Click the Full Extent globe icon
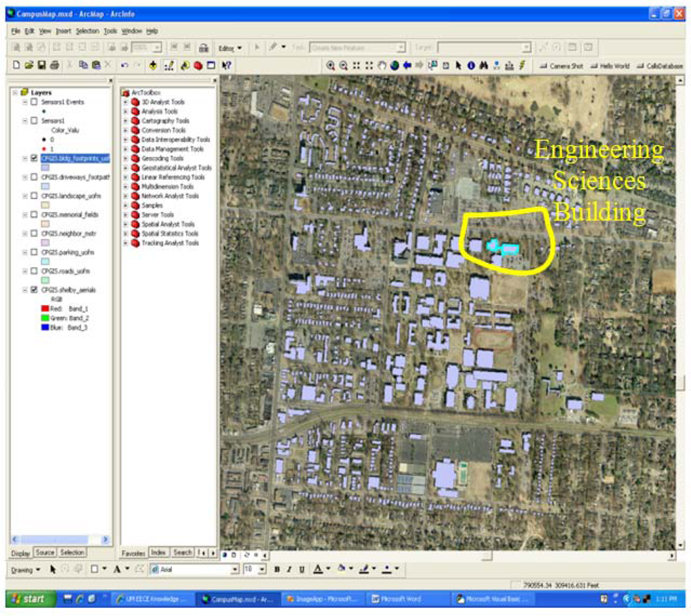The image size is (691, 616). coord(394,66)
